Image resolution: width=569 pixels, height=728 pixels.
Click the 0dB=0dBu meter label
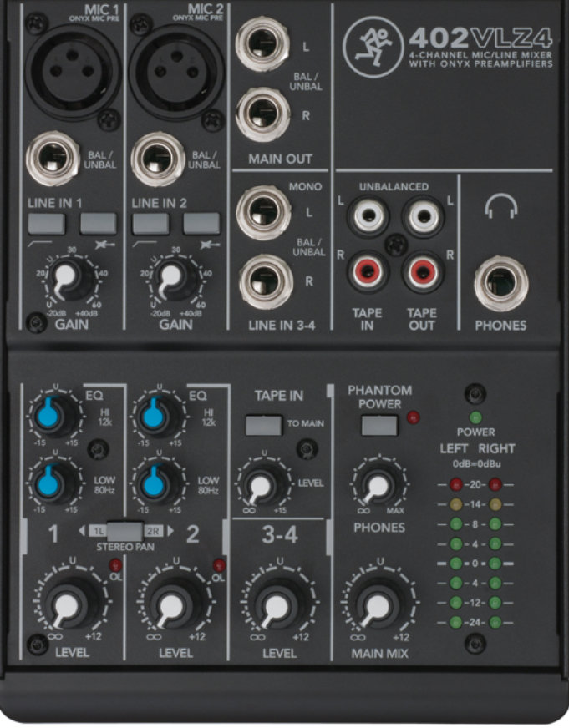click(476, 463)
